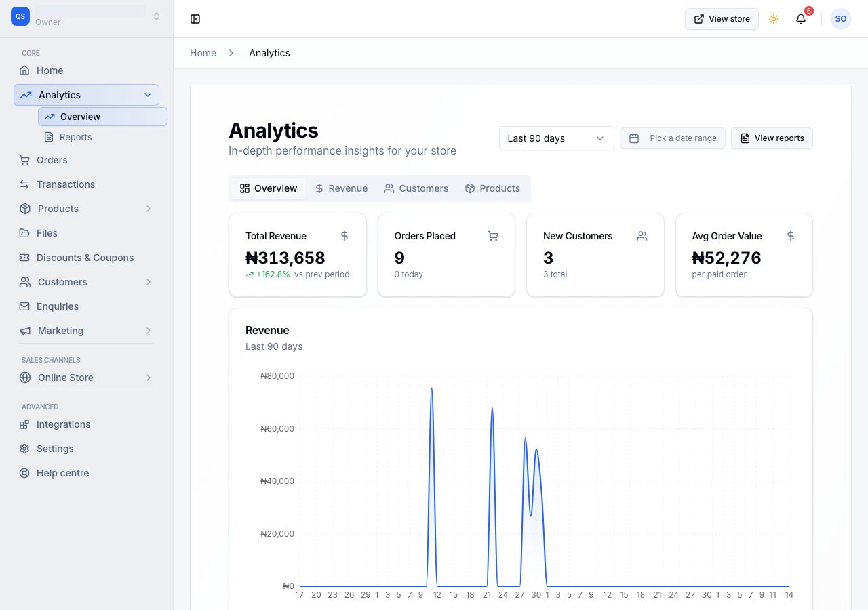Open Settings label in the sidebar
Screen dimensions: 868x610
(x=55, y=449)
